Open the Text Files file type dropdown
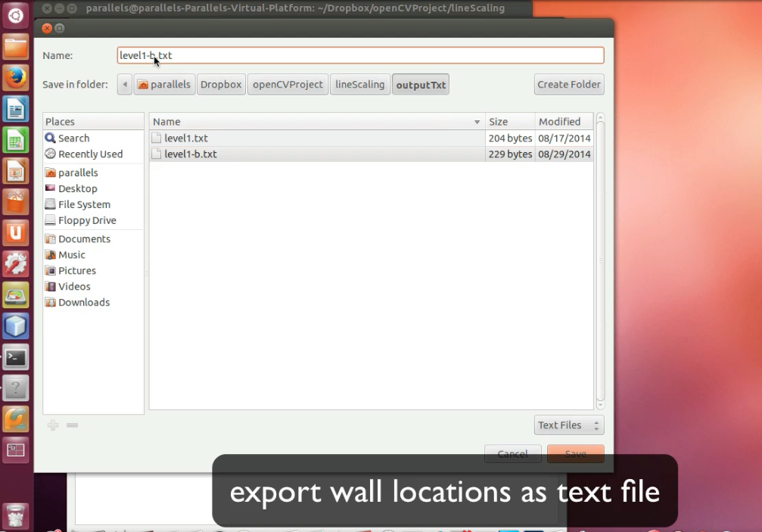 (x=568, y=425)
